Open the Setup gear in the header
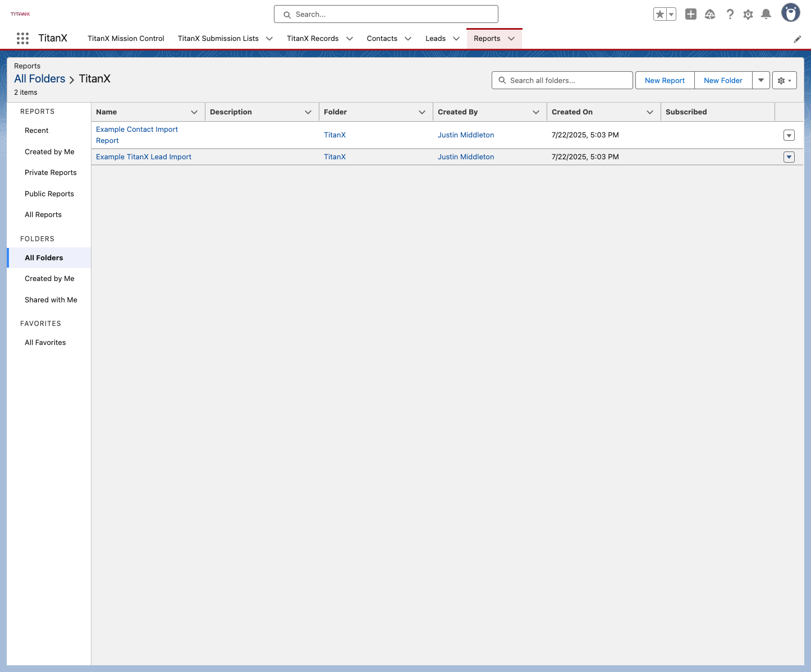This screenshot has width=811, height=672. point(748,15)
